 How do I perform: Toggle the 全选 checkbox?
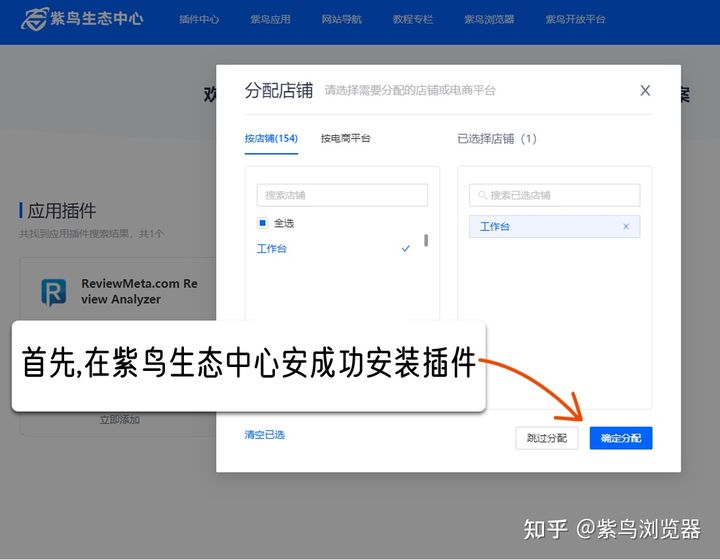[262, 223]
